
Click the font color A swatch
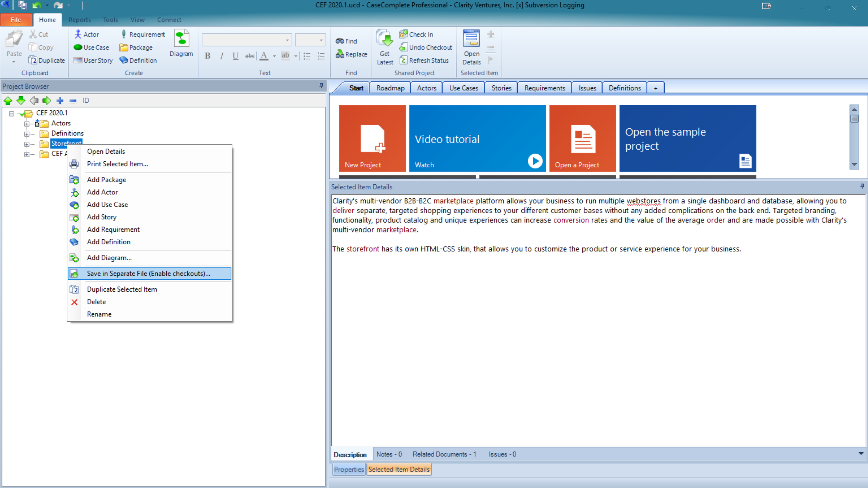coord(264,56)
